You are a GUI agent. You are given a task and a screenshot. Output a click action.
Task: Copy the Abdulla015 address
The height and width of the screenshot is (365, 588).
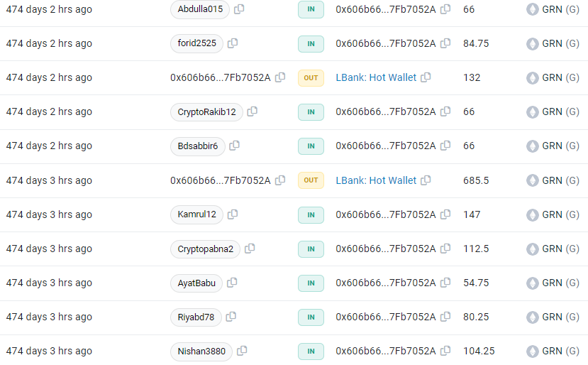click(239, 9)
